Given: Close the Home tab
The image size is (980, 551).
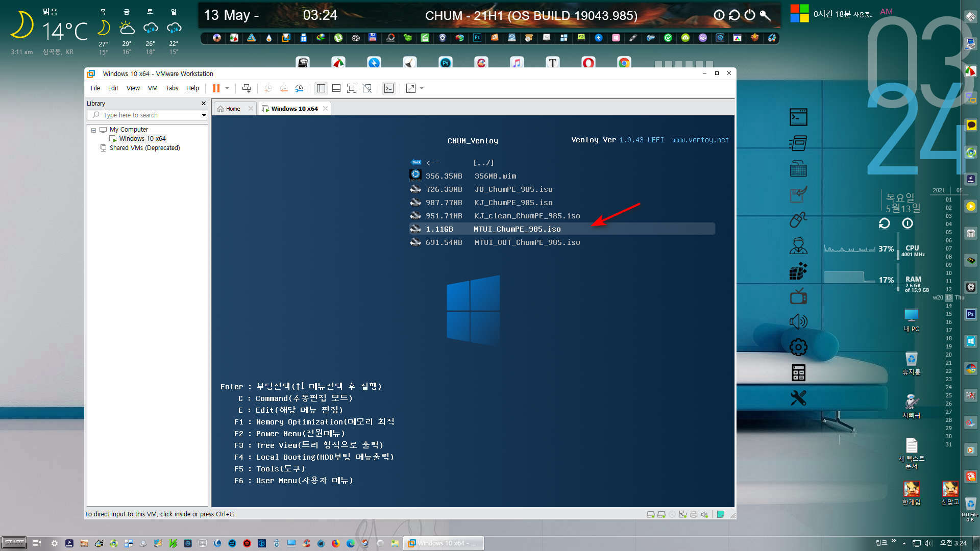Looking at the screenshot, I should coord(251,109).
